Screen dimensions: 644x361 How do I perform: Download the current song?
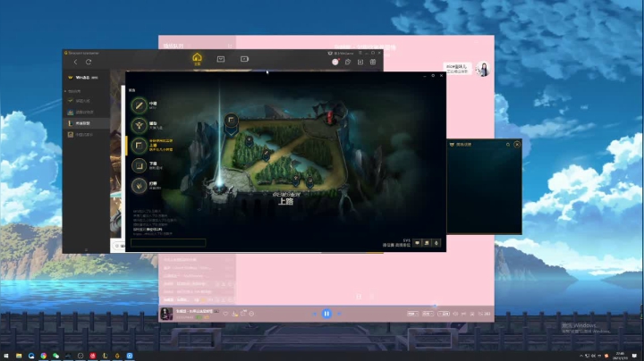click(x=234, y=314)
